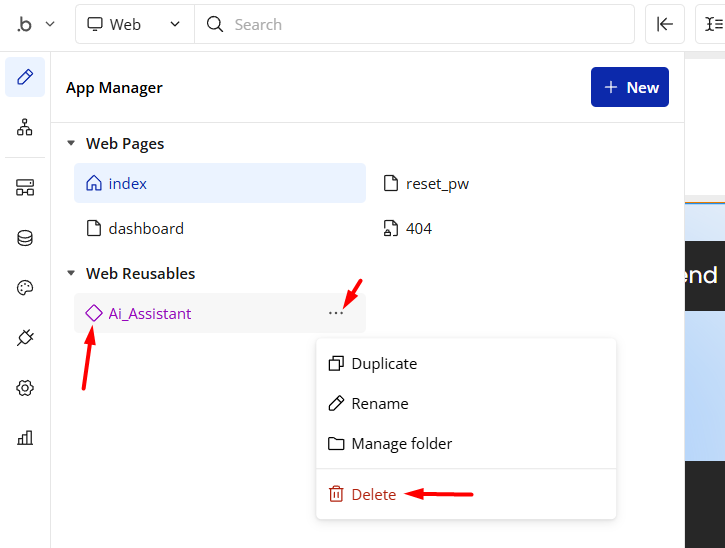The height and width of the screenshot is (548, 725).
Task: Open the Styles palette icon in sidebar
Action: point(25,288)
